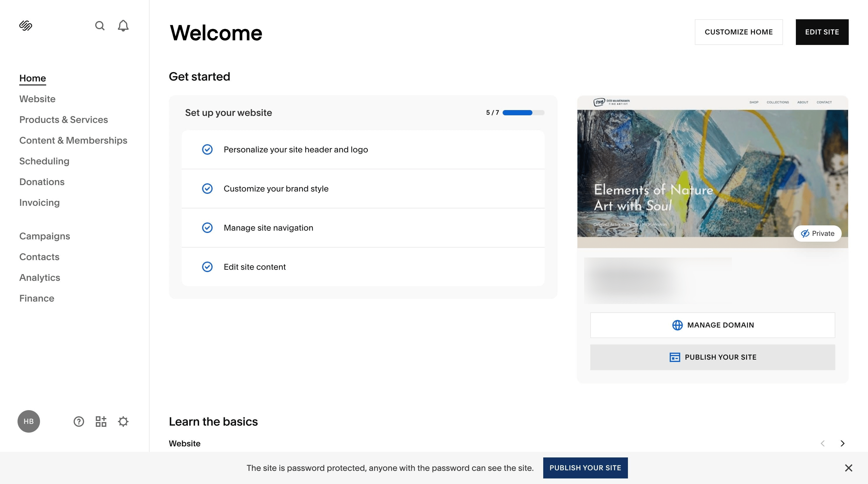Open the help question mark icon

pyautogui.click(x=79, y=421)
